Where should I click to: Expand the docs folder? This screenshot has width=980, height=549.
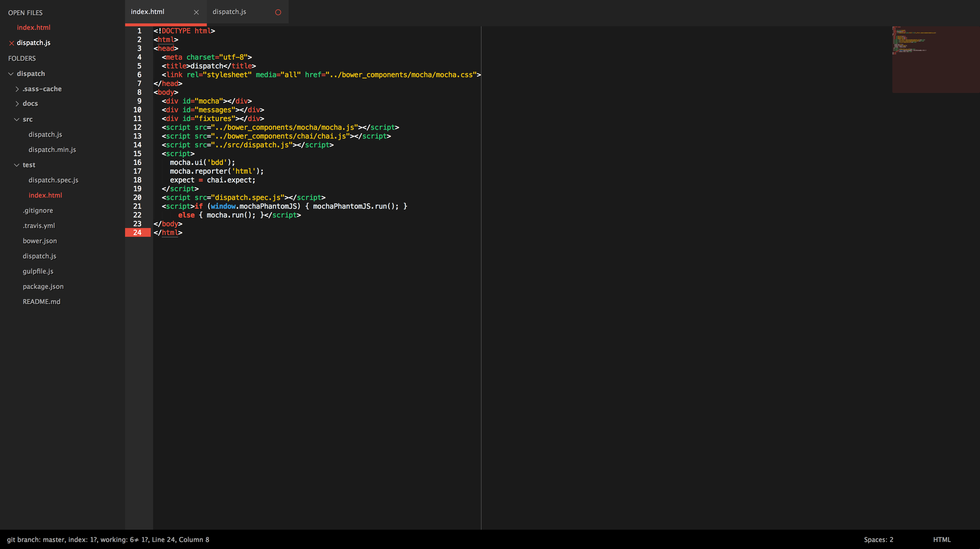coord(17,103)
